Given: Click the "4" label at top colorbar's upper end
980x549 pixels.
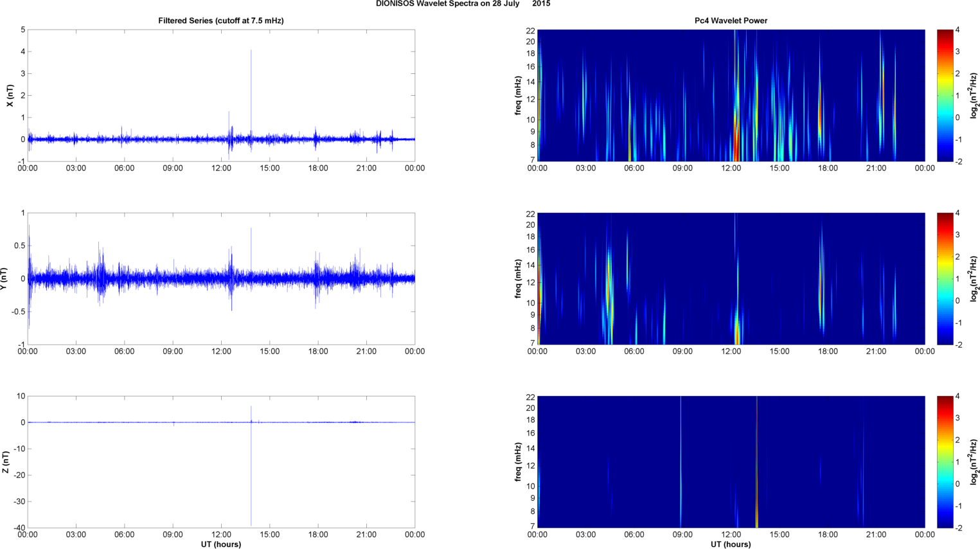Looking at the screenshot, I should click(x=958, y=30).
